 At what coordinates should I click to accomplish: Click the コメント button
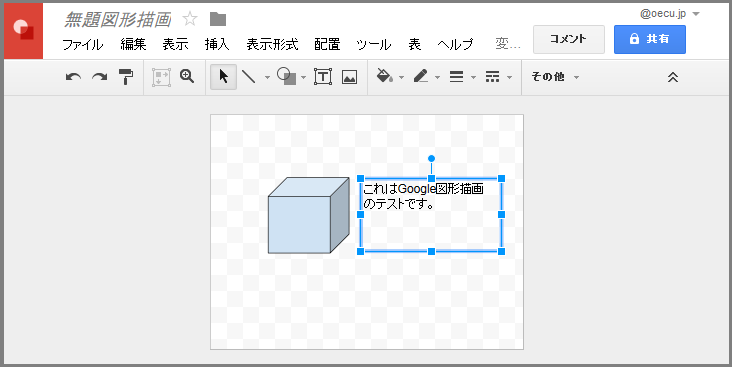pos(569,40)
